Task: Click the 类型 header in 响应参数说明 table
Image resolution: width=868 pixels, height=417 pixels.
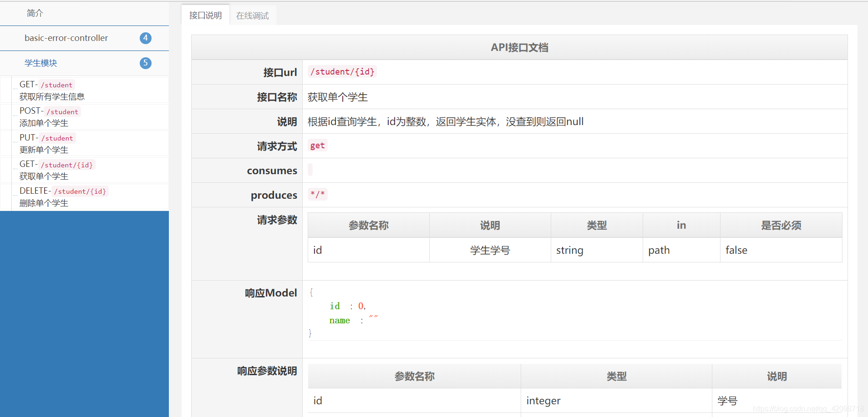Action: tap(617, 376)
